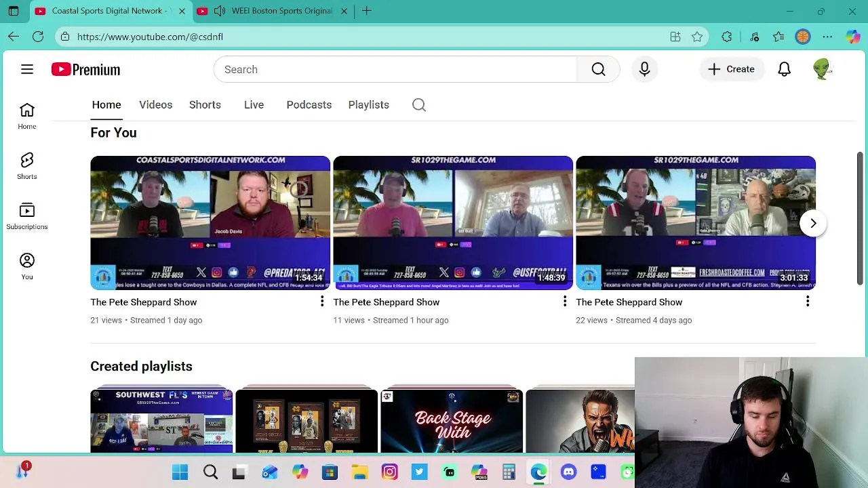Open the Southwest FL's playlist thumbnail
Image resolution: width=868 pixels, height=488 pixels.
click(x=161, y=421)
